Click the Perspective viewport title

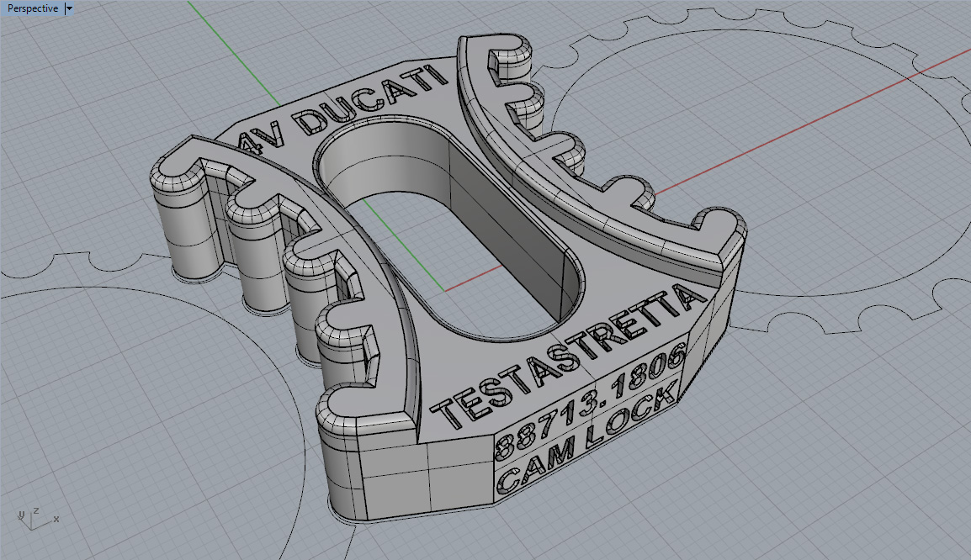(32, 8)
